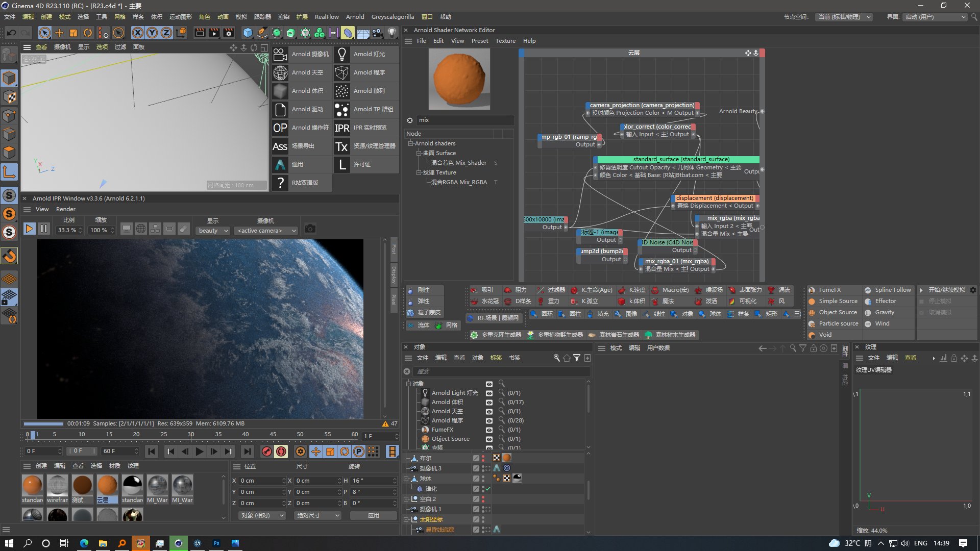
Task: Toggle Y axis lock in the top toolbar
Action: tap(152, 33)
